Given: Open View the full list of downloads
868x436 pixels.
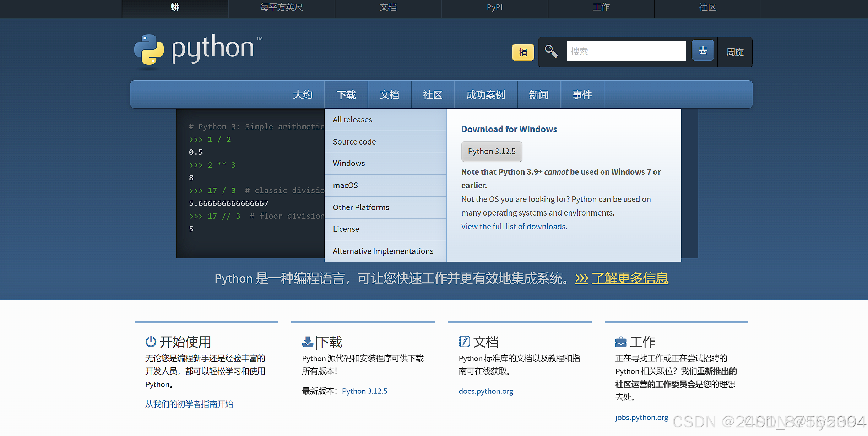Looking at the screenshot, I should (514, 227).
